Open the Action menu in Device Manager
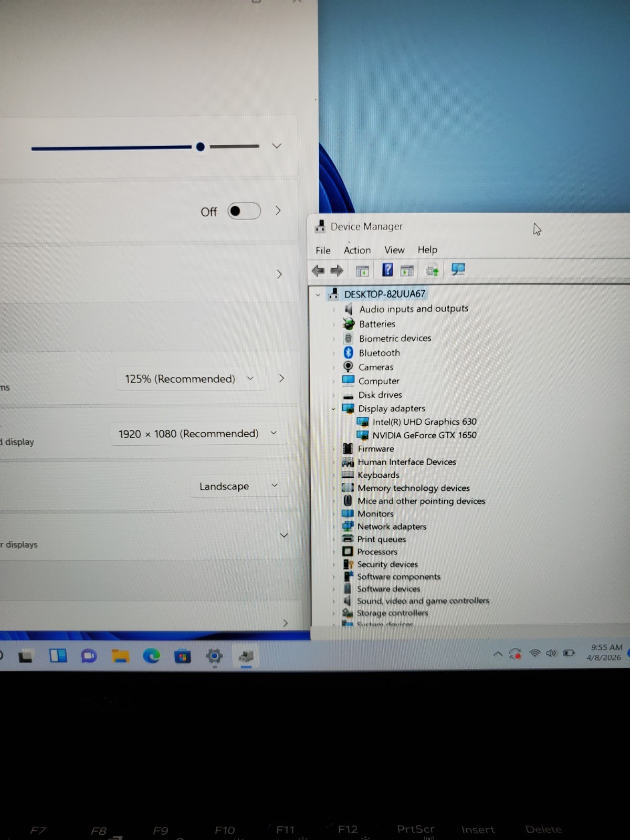This screenshot has width=630, height=840. (x=357, y=250)
